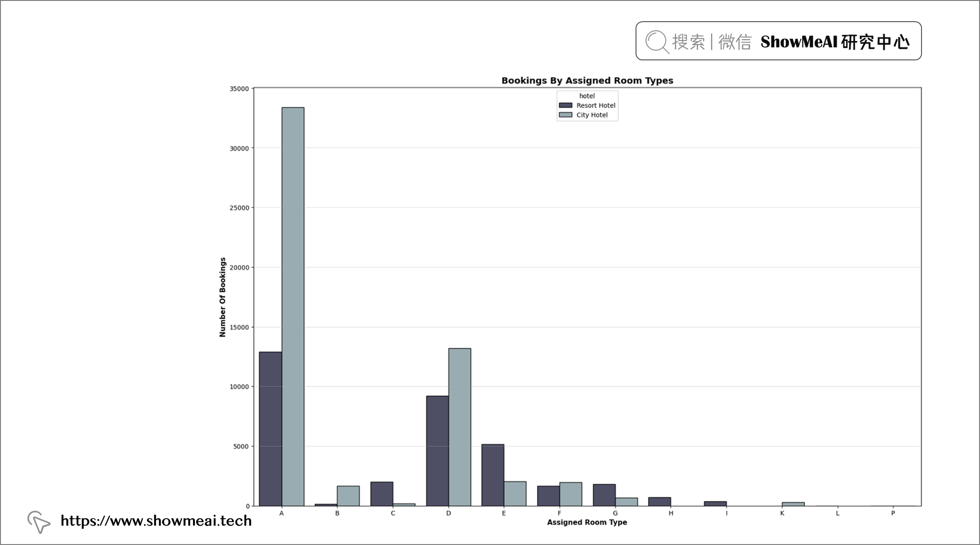Click the Resort Hotel legend label
The width and height of the screenshot is (980, 545).
(x=595, y=105)
